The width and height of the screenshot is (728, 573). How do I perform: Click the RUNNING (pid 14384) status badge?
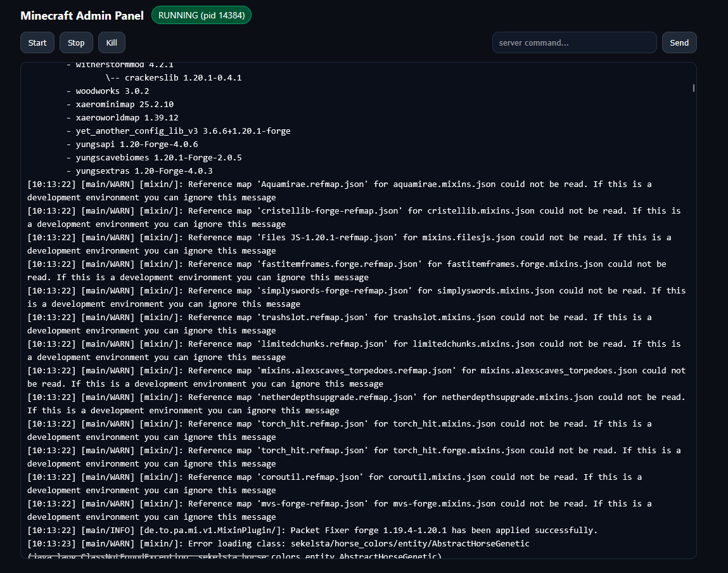[201, 15]
